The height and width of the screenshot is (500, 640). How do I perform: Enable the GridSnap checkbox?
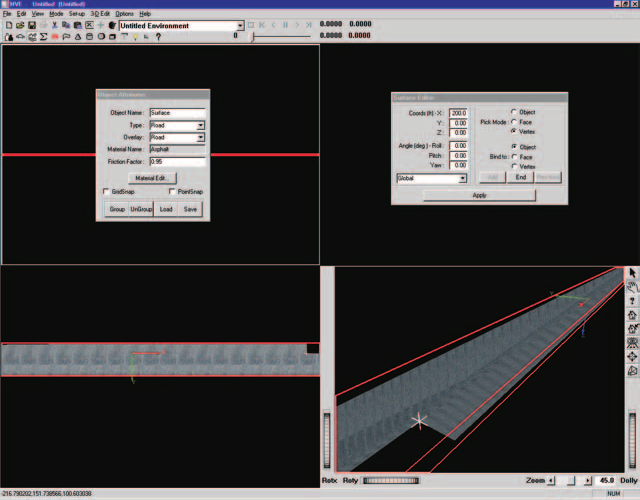[106, 191]
